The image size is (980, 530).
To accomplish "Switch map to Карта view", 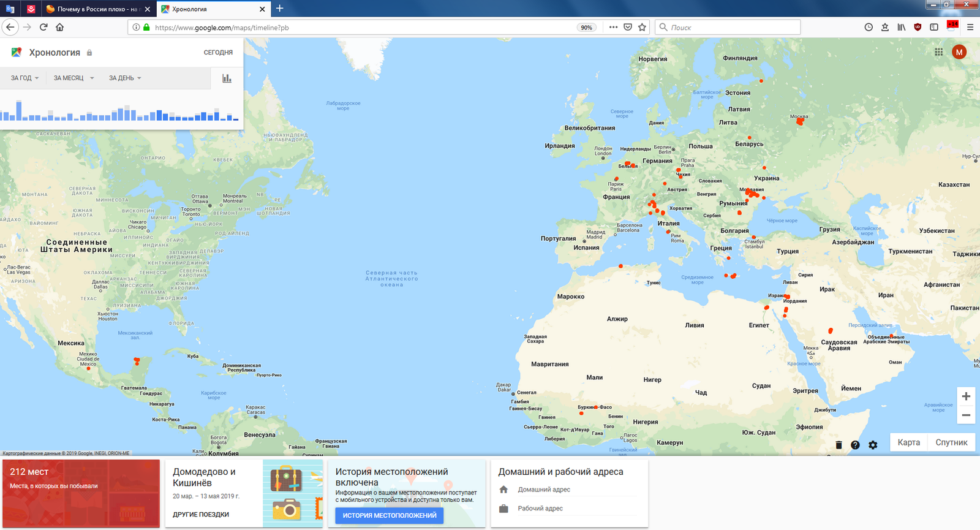I will tap(908, 442).
